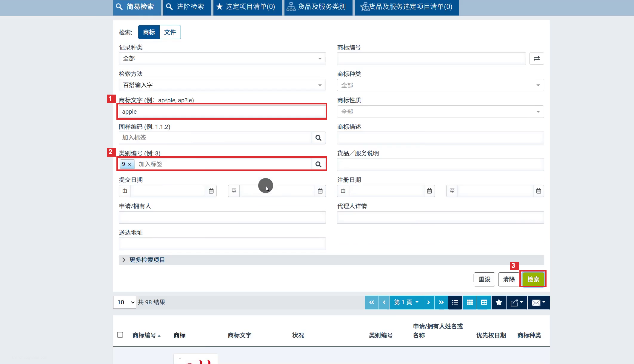The height and width of the screenshot is (364, 634).
Task: Open 检索方法 dropdown
Action: tap(222, 85)
